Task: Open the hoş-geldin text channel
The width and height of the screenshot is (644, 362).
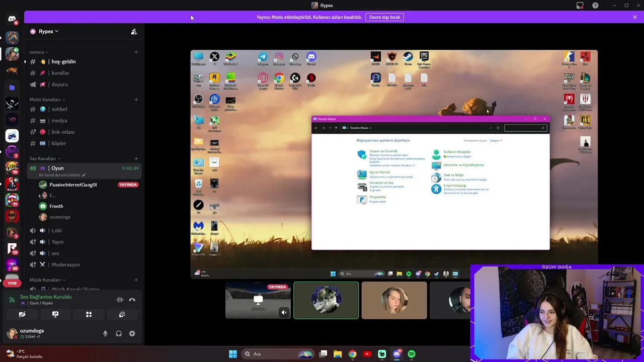Action: click(x=84, y=61)
